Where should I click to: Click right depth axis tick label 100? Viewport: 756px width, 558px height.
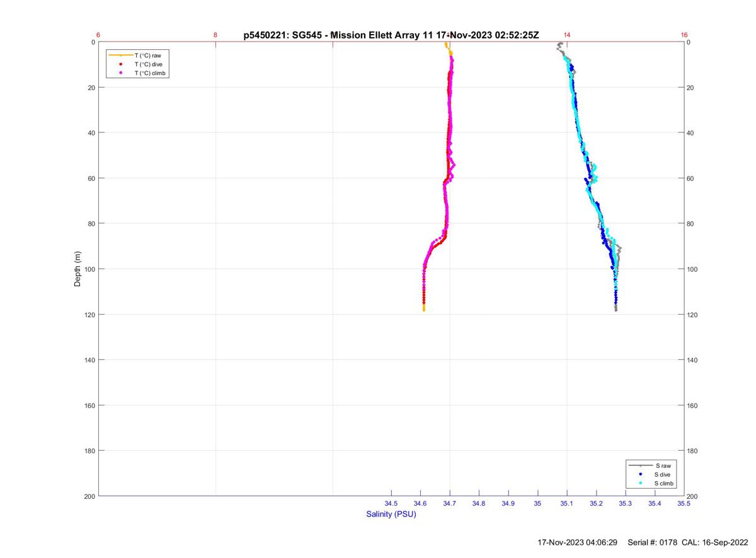point(693,269)
